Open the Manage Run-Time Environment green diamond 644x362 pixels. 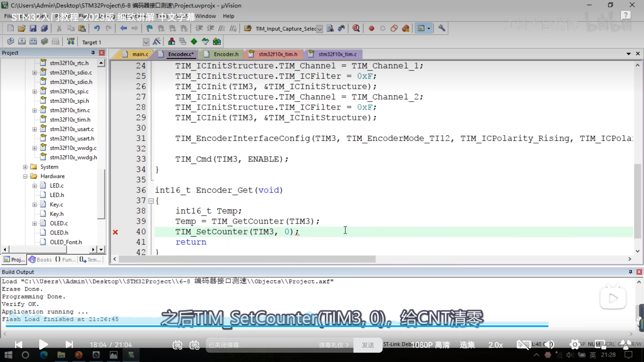point(194,41)
